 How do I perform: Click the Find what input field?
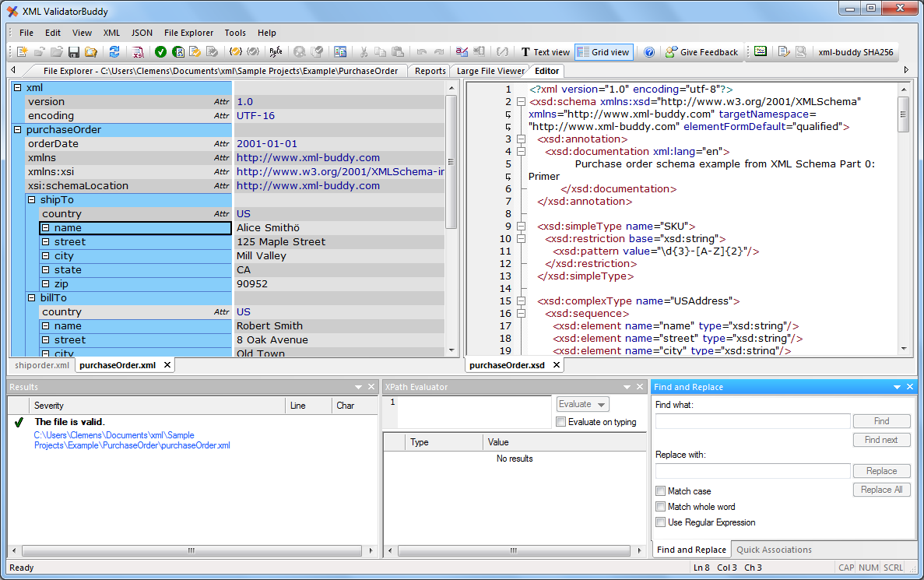point(753,421)
